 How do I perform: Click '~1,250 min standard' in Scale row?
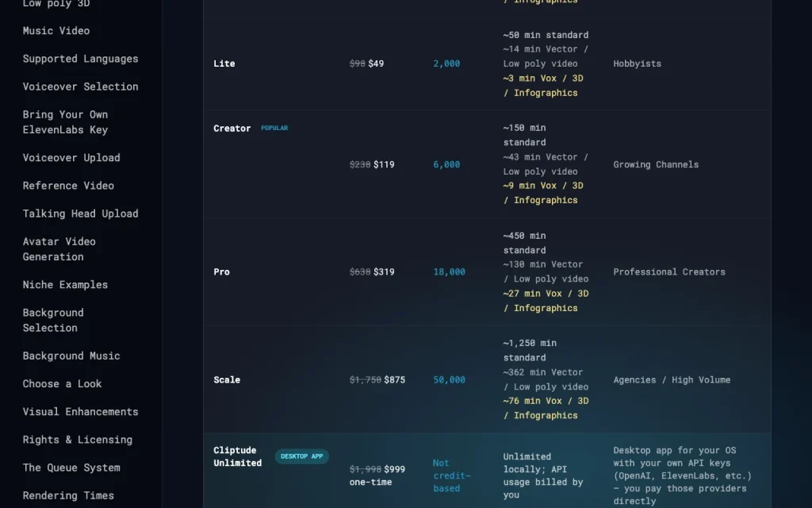529,350
